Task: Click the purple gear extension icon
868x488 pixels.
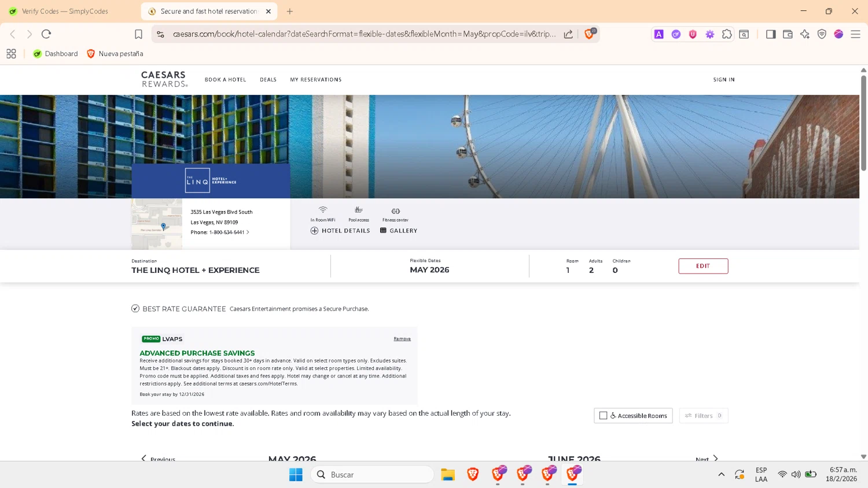Action: click(x=709, y=34)
